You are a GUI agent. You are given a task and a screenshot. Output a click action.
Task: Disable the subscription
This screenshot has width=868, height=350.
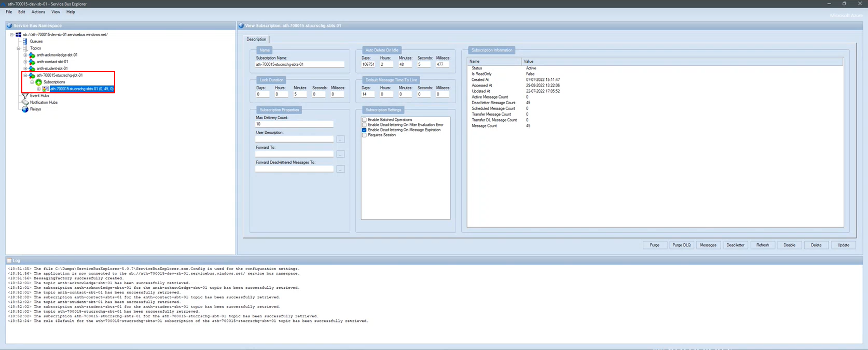click(x=790, y=245)
